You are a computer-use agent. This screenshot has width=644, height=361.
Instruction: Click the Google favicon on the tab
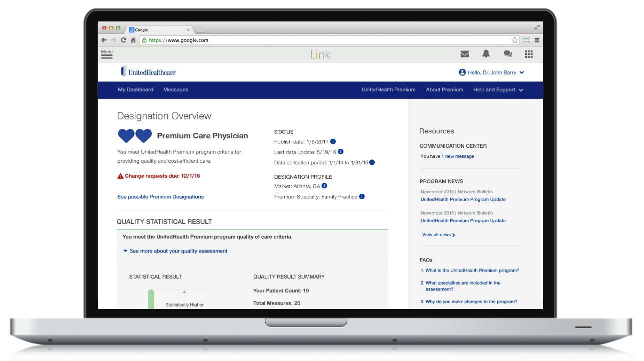pyautogui.click(x=132, y=30)
